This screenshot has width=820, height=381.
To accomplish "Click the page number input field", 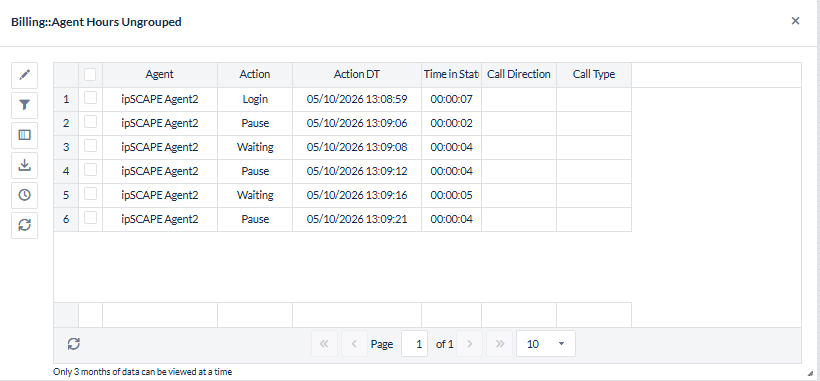I will [x=415, y=344].
